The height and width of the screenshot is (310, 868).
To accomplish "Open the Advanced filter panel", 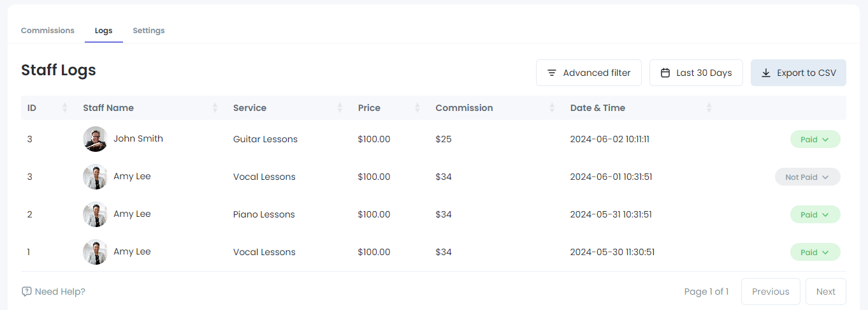I will [x=588, y=73].
